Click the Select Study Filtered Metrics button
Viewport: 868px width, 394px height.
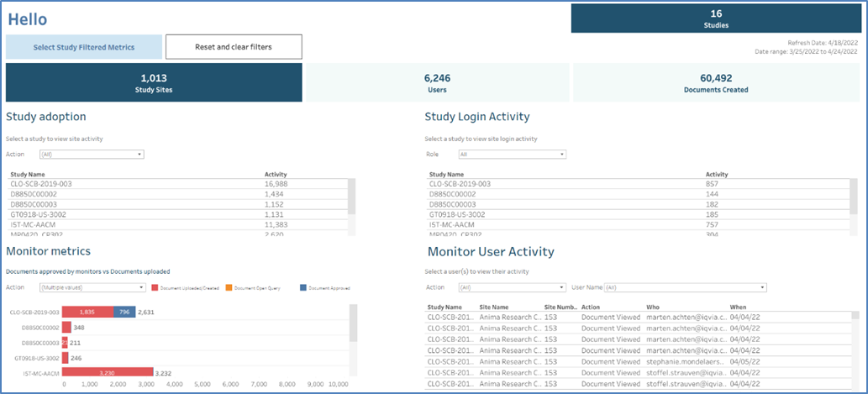coord(83,47)
